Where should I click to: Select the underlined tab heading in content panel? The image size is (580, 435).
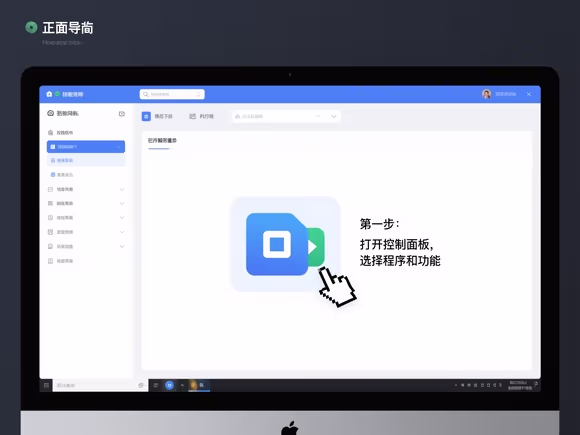click(x=162, y=141)
